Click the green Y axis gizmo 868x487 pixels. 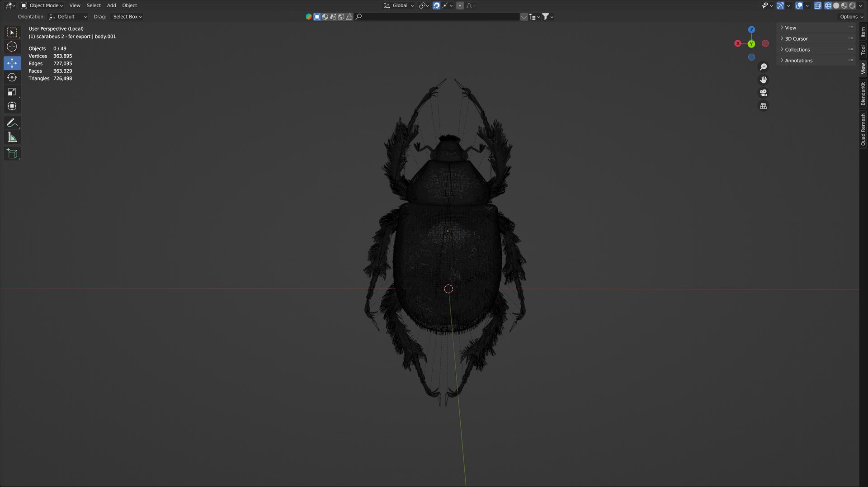click(x=751, y=44)
